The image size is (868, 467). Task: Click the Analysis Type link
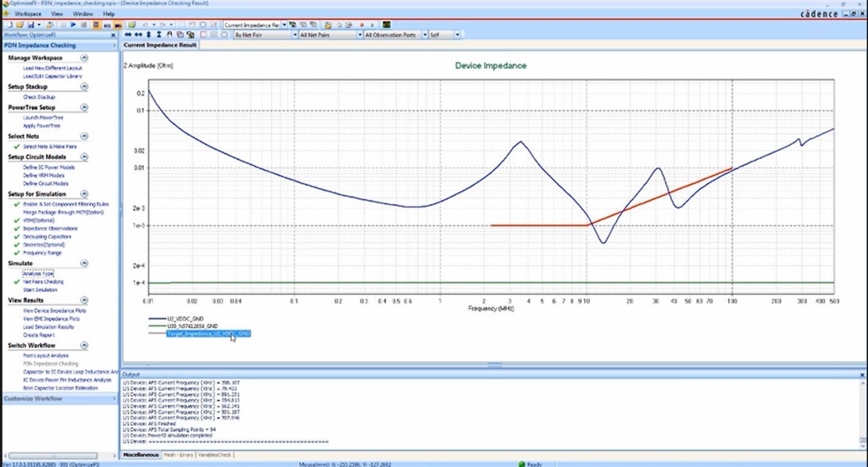pos(38,274)
